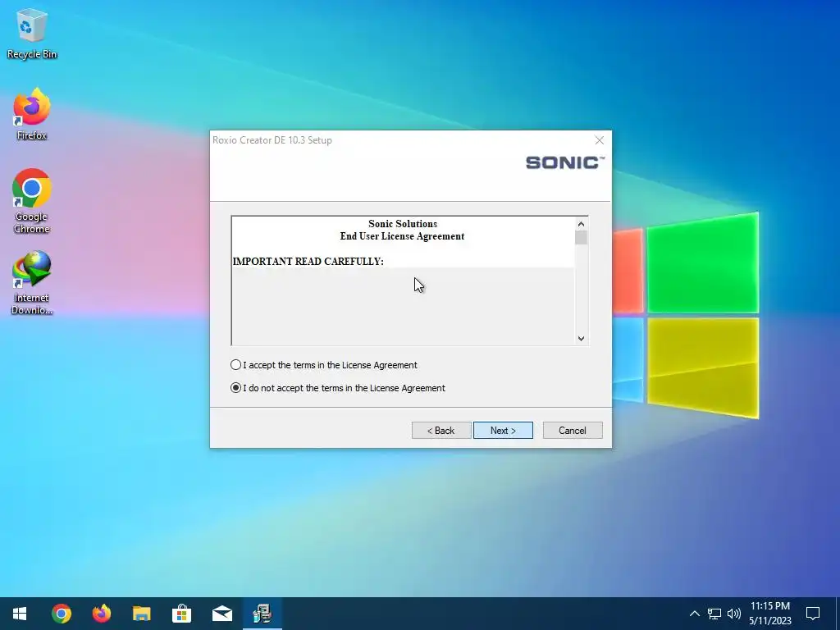Click the SONIC logo in the setup header

click(x=565, y=162)
